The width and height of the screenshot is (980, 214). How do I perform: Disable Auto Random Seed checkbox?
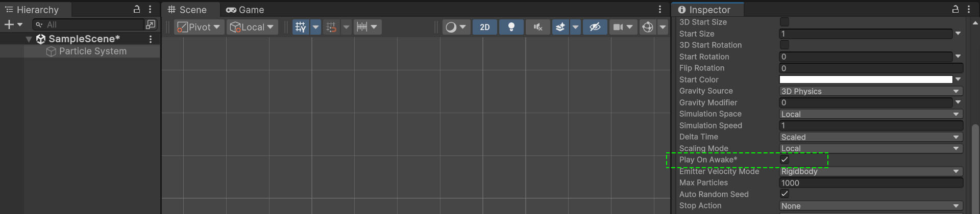(x=785, y=194)
